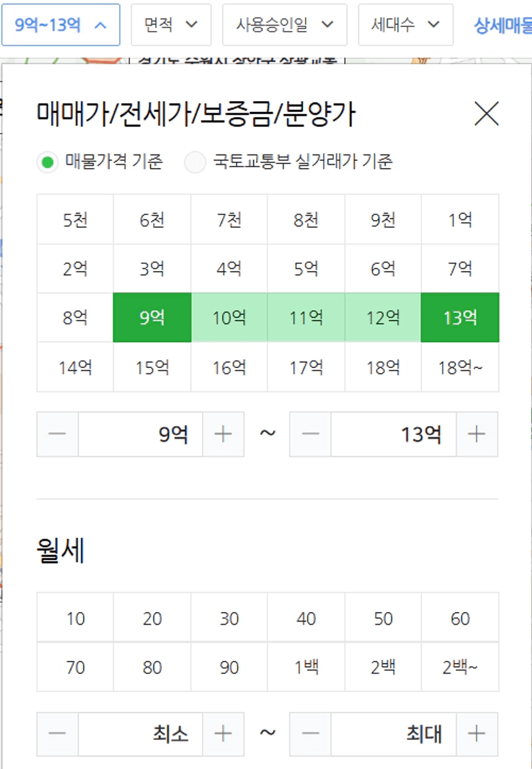Viewport: 532px width, 769px height.
Task: Open the 면적 dropdown filter
Action: [171, 24]
